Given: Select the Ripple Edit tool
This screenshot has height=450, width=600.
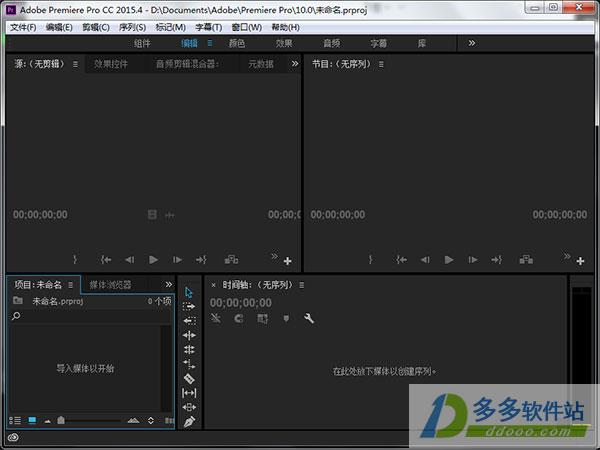Looking at the screenshot, I should [189, 336].
